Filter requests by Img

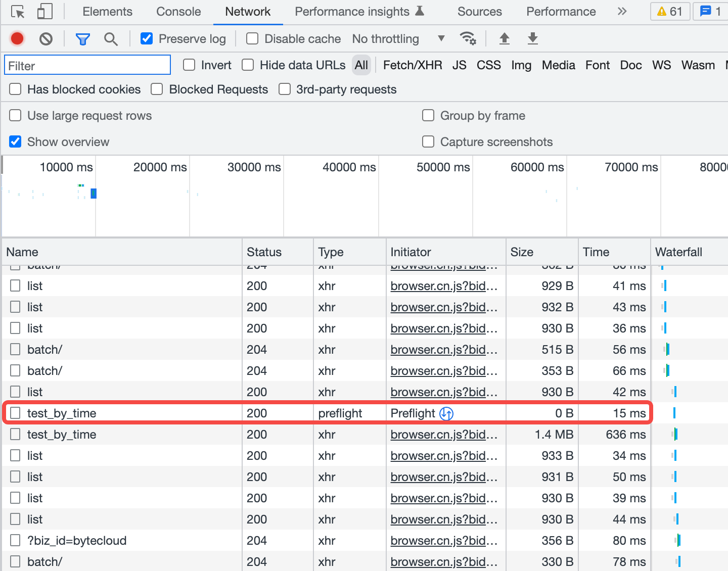521,65
